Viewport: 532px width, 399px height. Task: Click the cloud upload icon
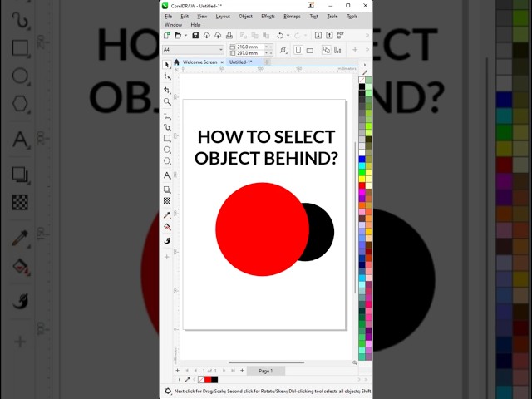[218, 35]
